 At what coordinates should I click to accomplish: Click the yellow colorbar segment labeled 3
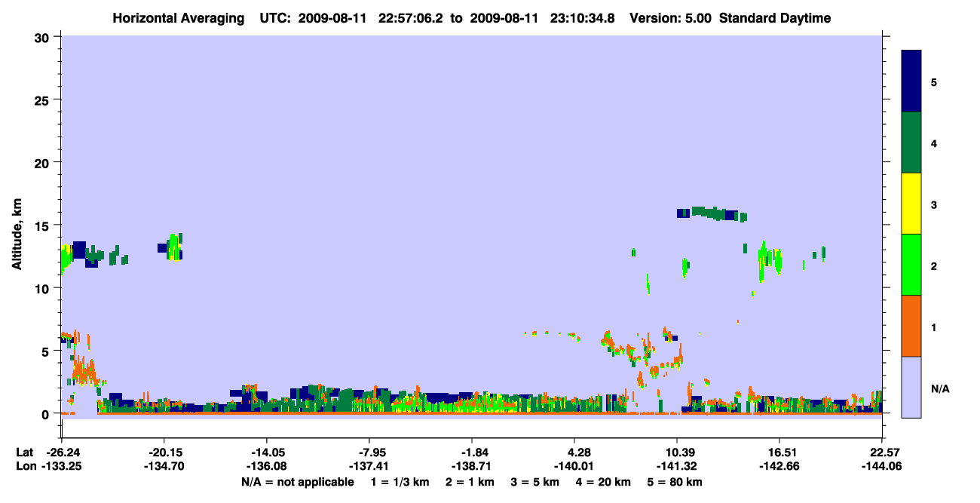click(x=911, y=204)
